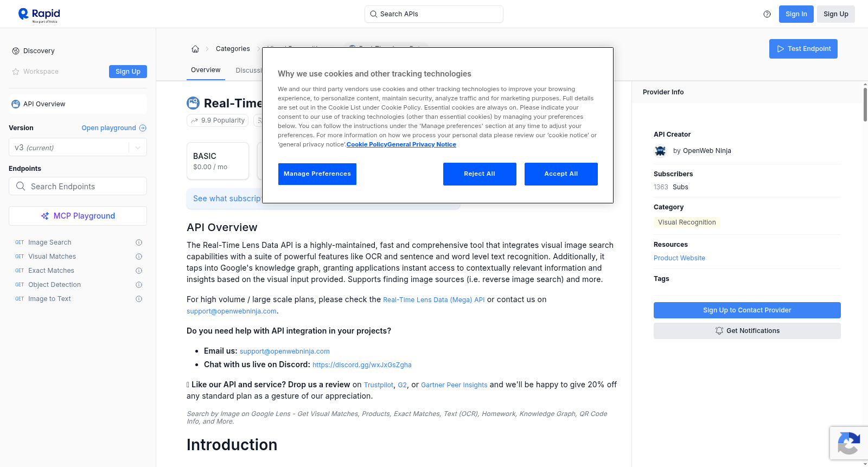
Task: Click the breadcrumb home icon
Action: [195, 49]
